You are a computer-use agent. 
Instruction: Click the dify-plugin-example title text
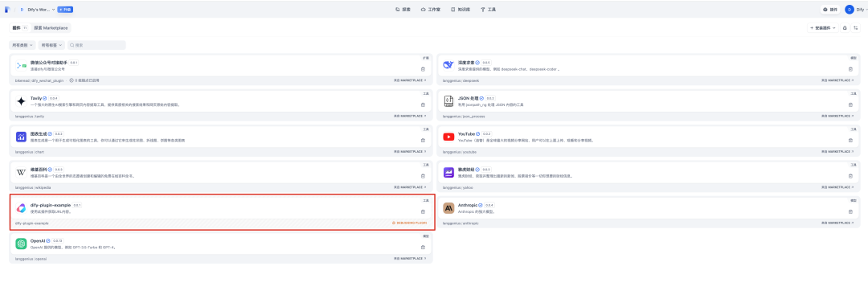tap(51, 205)
